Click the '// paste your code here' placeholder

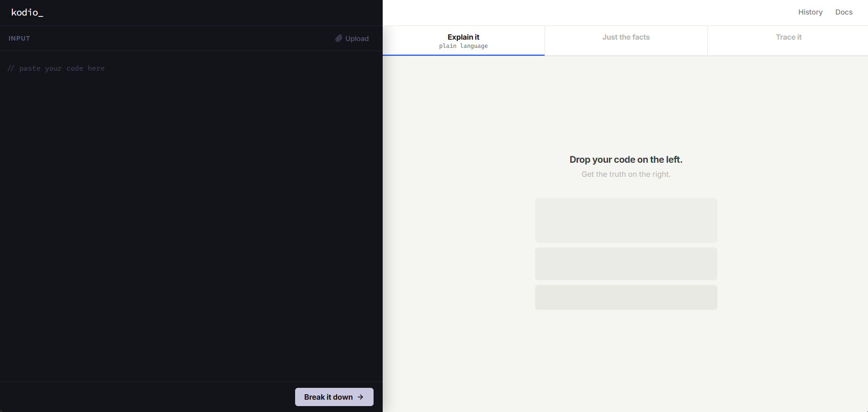pyautogui.click(x=56, y=68)
